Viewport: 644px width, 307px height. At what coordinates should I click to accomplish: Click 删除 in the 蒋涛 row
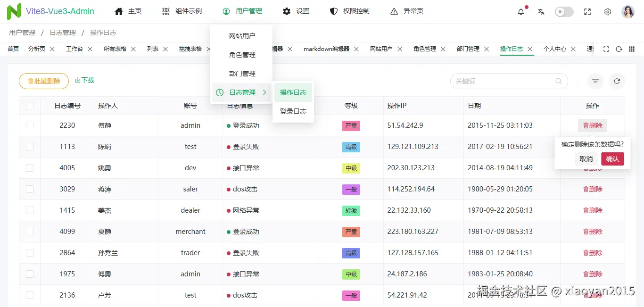pos(593,189)
